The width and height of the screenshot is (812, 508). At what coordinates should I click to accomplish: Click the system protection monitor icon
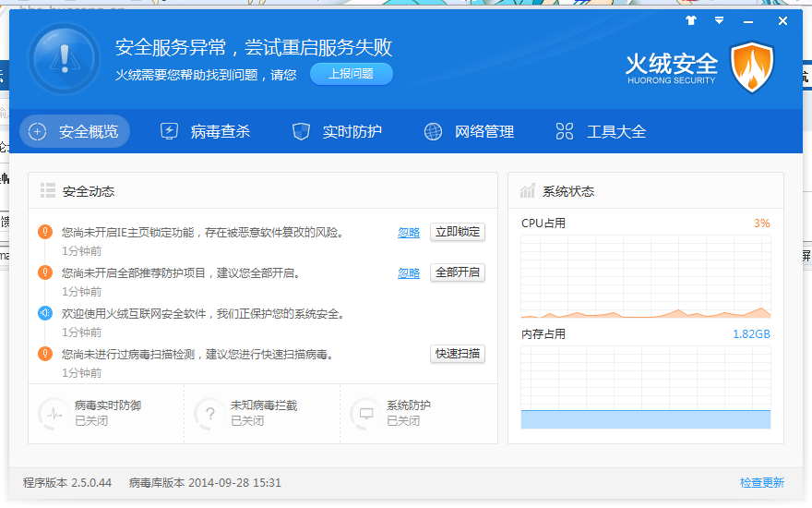point(365,413)
